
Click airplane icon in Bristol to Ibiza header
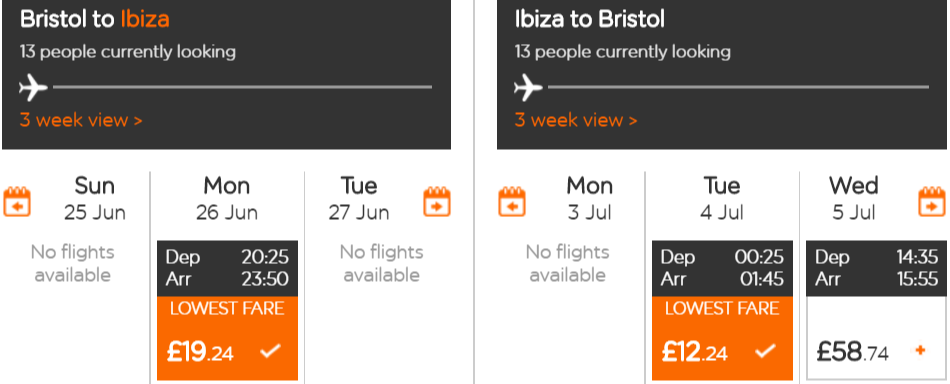(x=33, y=88)
